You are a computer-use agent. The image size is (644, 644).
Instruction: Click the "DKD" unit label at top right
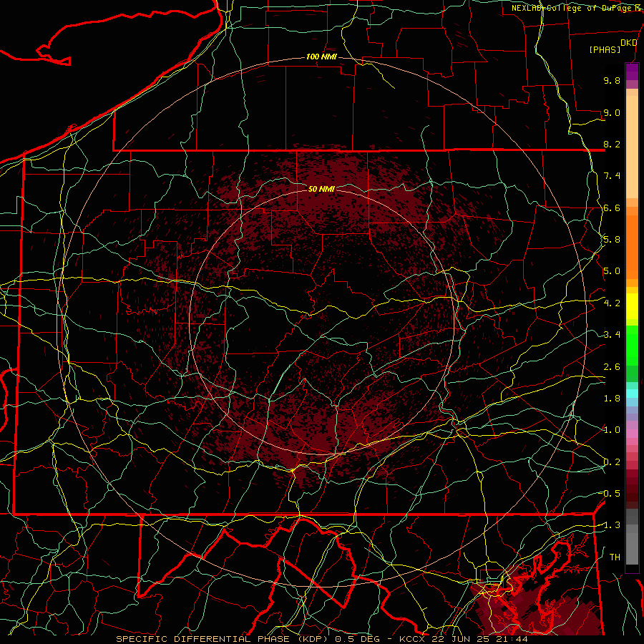click(628, 43)
